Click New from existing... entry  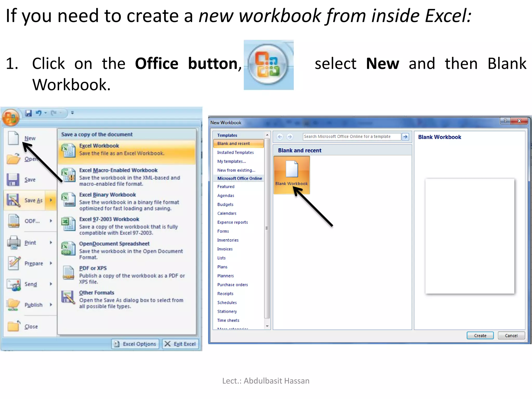(x=236, y=170)
